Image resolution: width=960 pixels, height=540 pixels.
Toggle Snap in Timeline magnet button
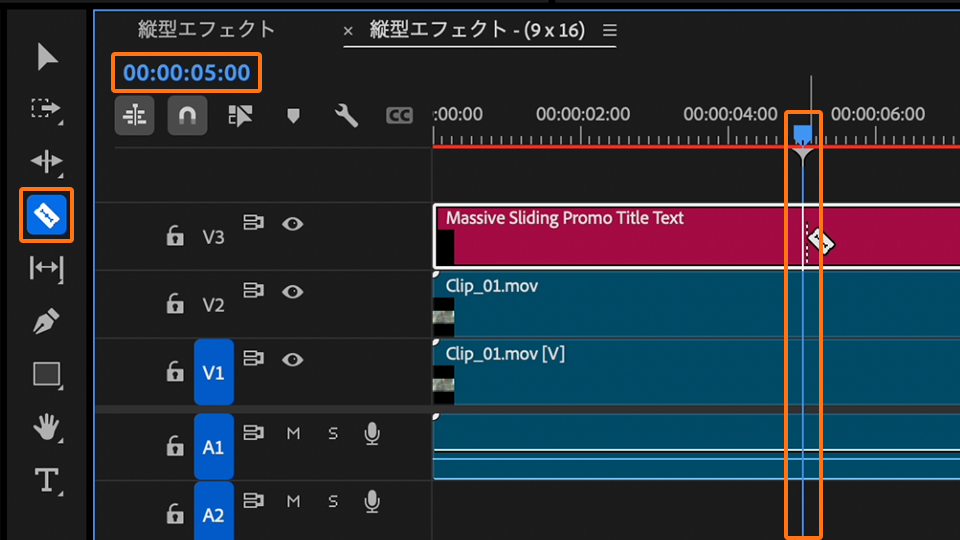point(187,116)
